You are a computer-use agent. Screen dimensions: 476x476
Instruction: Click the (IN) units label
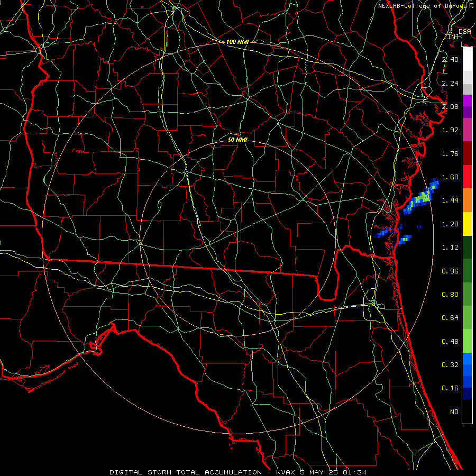(x=452, y=36)
